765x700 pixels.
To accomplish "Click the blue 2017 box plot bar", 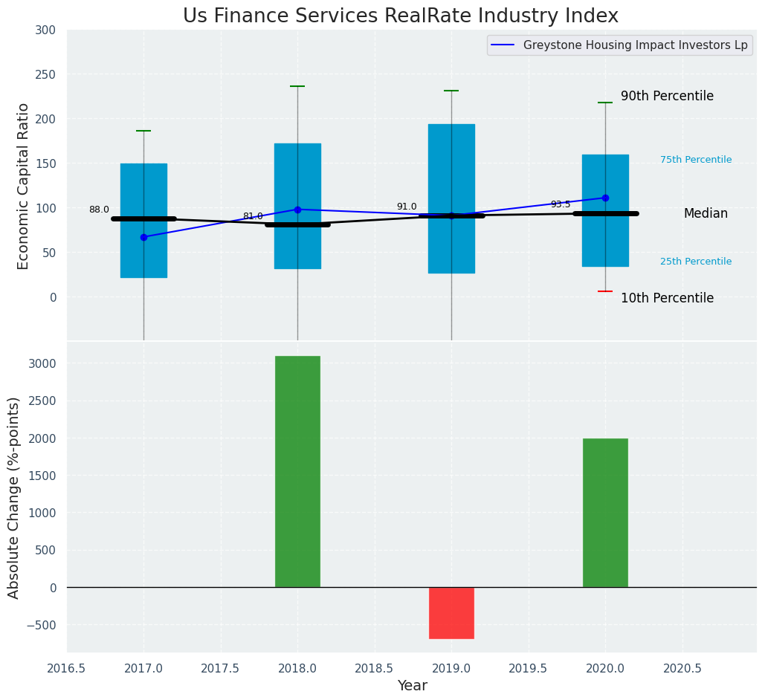I will pyautogui.click(x=143, y=186).
